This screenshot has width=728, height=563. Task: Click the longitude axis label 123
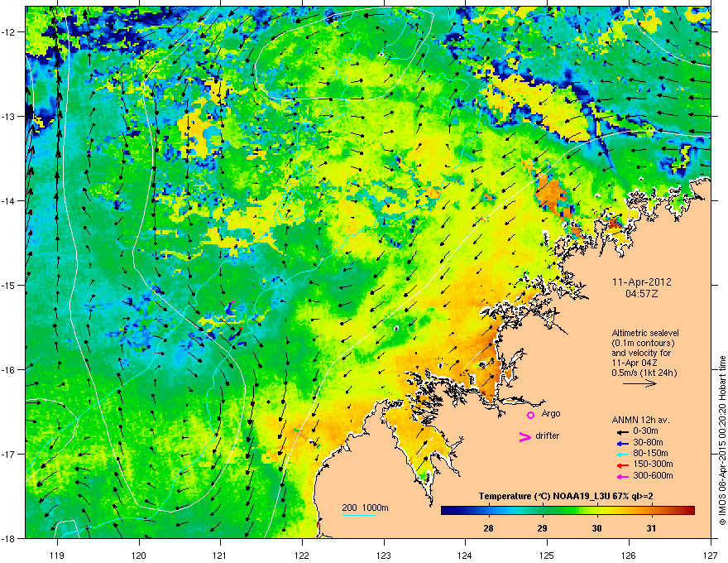[x=384, y=555]
